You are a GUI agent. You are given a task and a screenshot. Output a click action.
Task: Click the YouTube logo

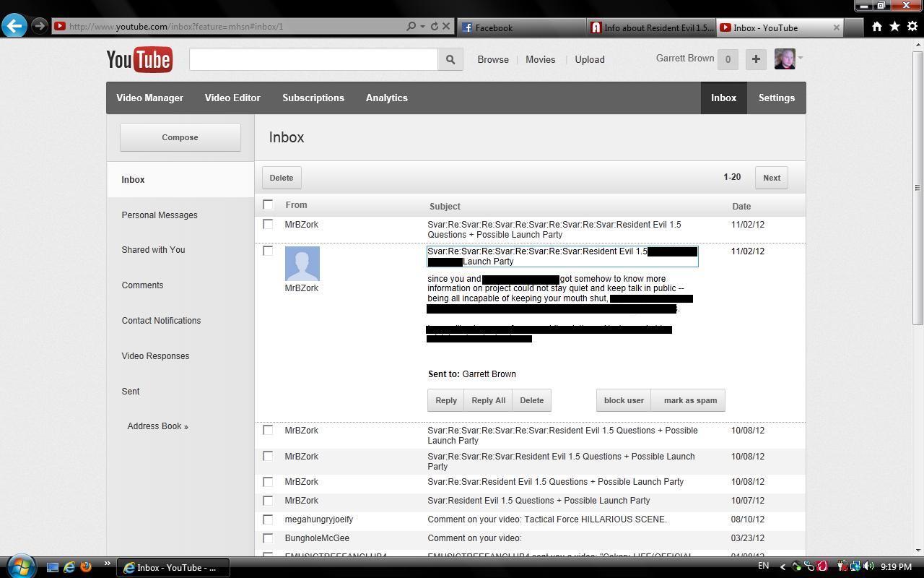pyautogui.click(x=139, y=59)
